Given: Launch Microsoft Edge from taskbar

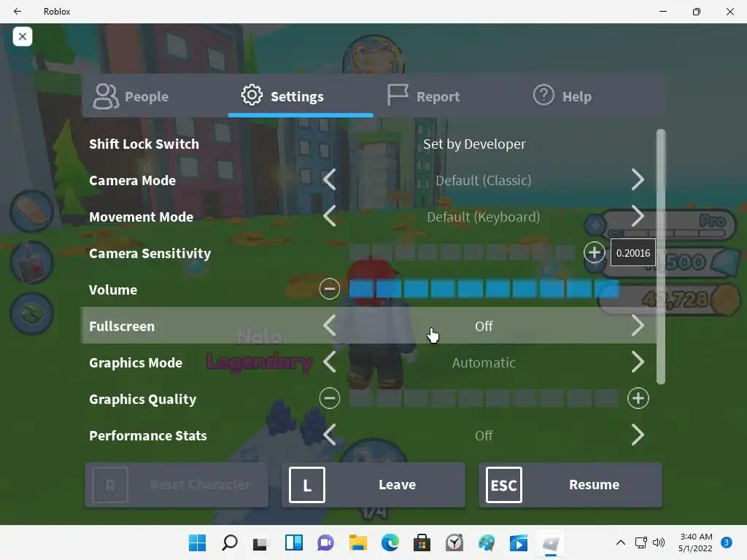Looking at the screenshot, I should click(390, 542).
